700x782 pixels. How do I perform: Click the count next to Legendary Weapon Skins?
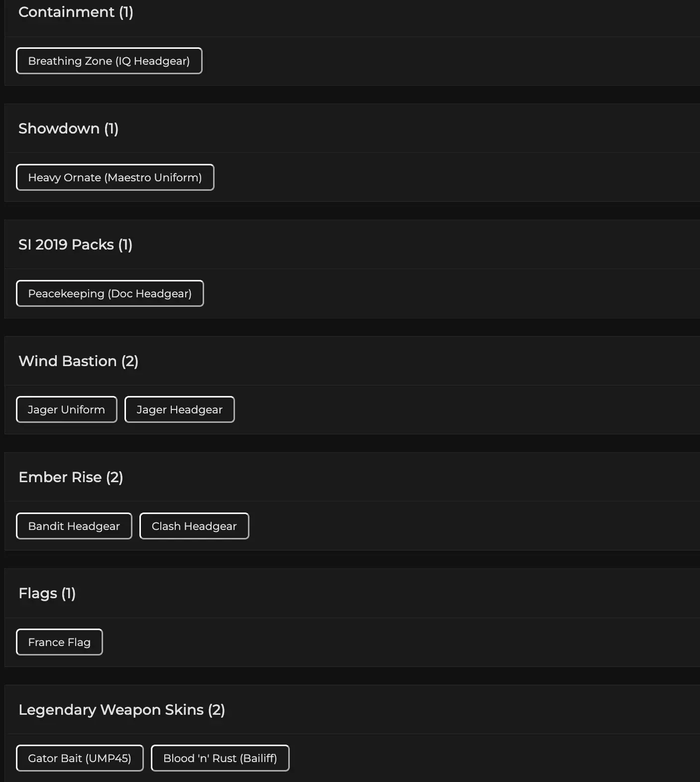coord(217,710)
